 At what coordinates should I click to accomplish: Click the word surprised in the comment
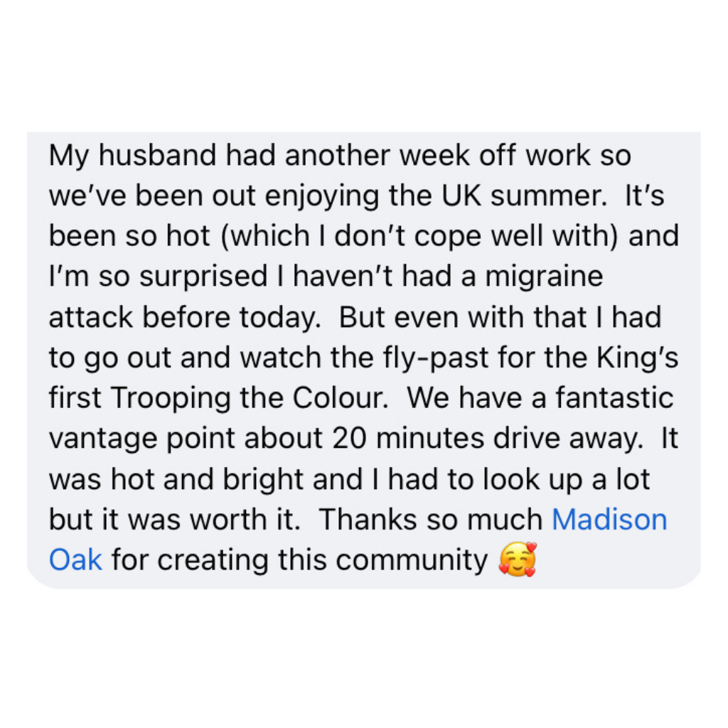(203, 277)
